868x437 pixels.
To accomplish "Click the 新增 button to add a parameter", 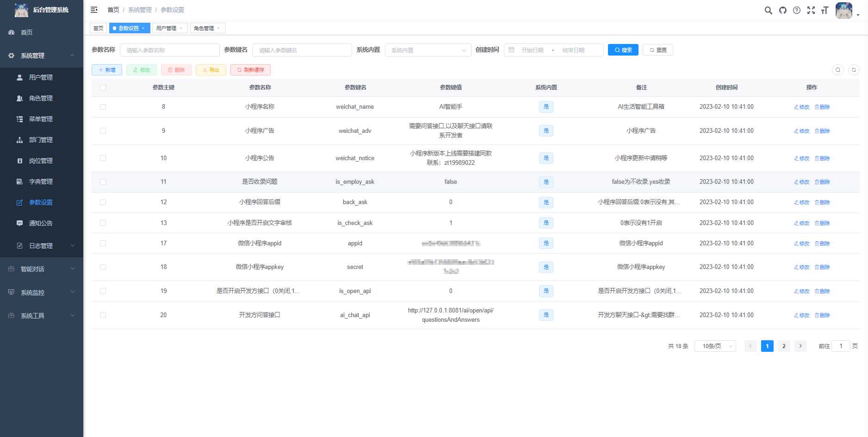I will pyautogui.click(x=106, y=70).
